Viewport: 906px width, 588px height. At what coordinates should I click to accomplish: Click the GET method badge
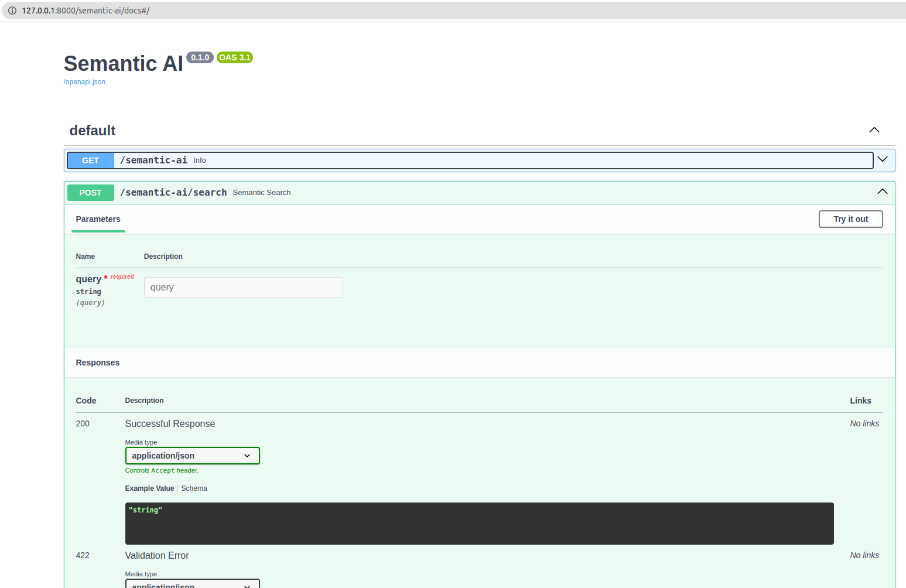tap(90, 160)
